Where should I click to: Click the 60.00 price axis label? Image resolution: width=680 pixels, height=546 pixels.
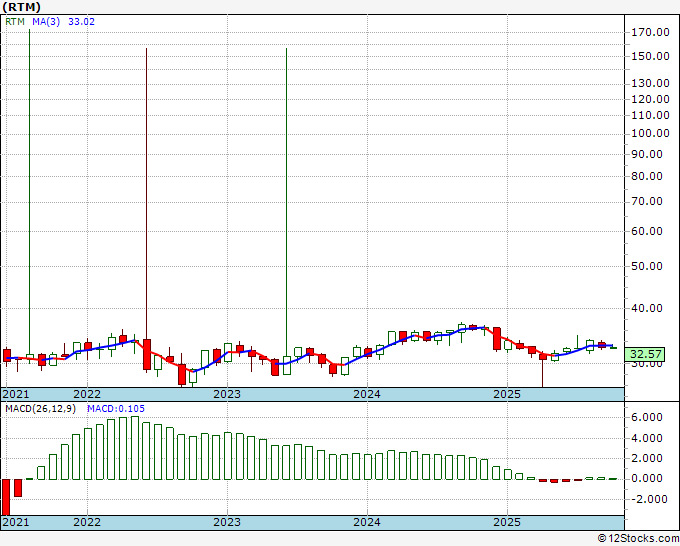[x=647, y=232]
